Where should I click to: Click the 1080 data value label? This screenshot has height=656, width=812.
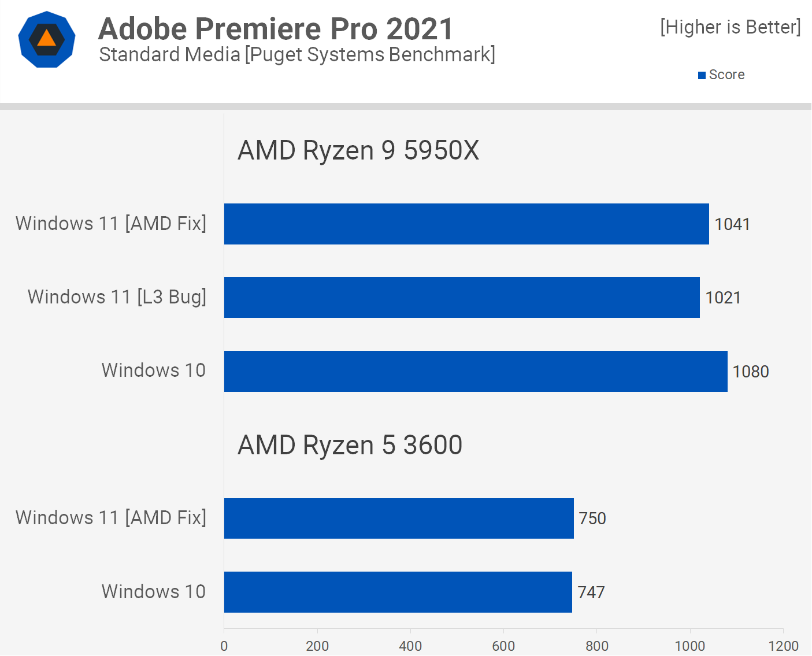(x=750, y=371)
